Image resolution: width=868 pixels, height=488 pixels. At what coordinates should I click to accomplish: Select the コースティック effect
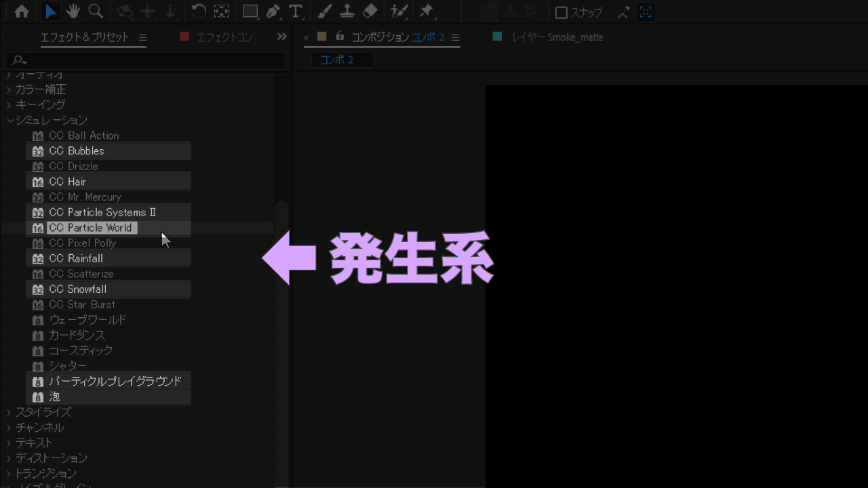click(x=81, y=351)
